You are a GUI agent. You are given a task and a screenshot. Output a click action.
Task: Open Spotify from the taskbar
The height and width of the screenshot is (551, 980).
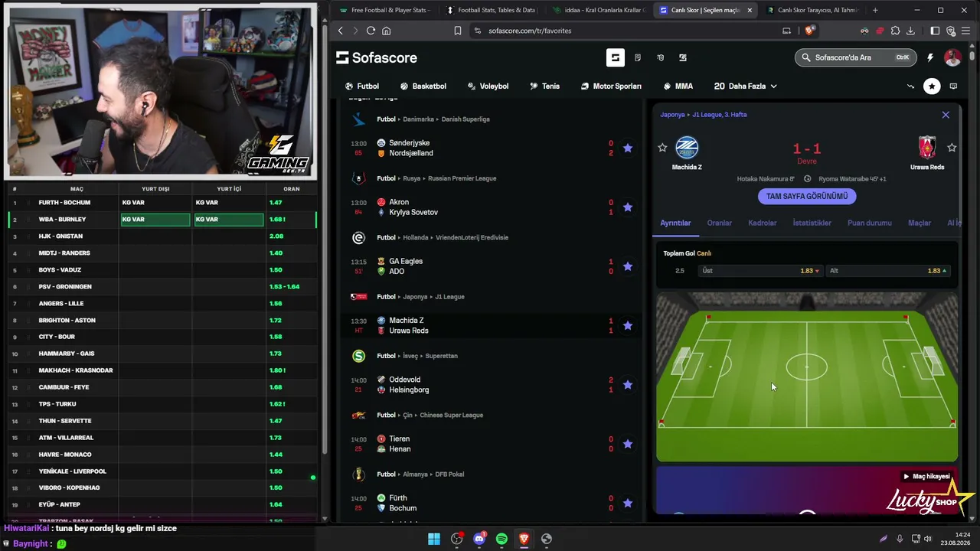coord(501,539)
